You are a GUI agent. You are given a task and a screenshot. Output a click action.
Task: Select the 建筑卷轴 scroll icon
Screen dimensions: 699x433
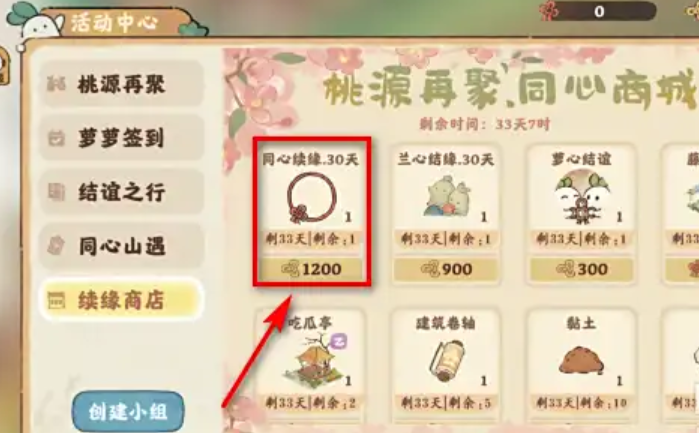click(448, 360)
